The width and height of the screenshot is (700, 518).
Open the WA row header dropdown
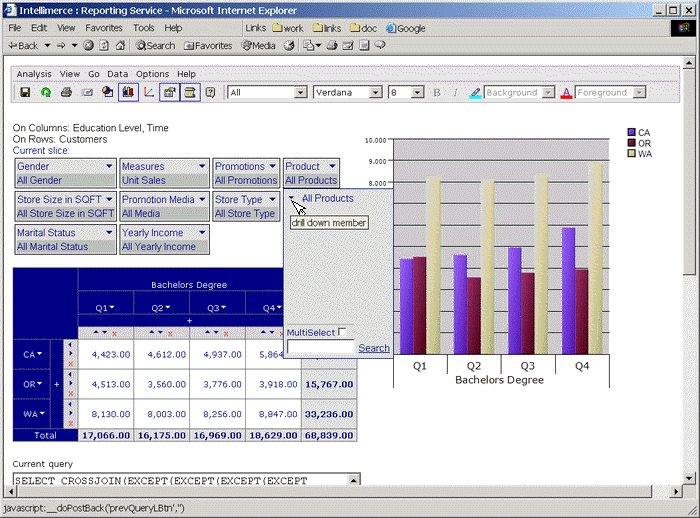point(42,414)
